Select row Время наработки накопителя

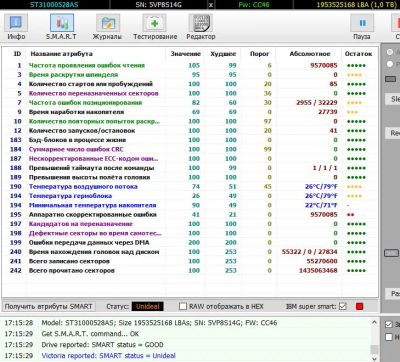click(x=190, y=112)
